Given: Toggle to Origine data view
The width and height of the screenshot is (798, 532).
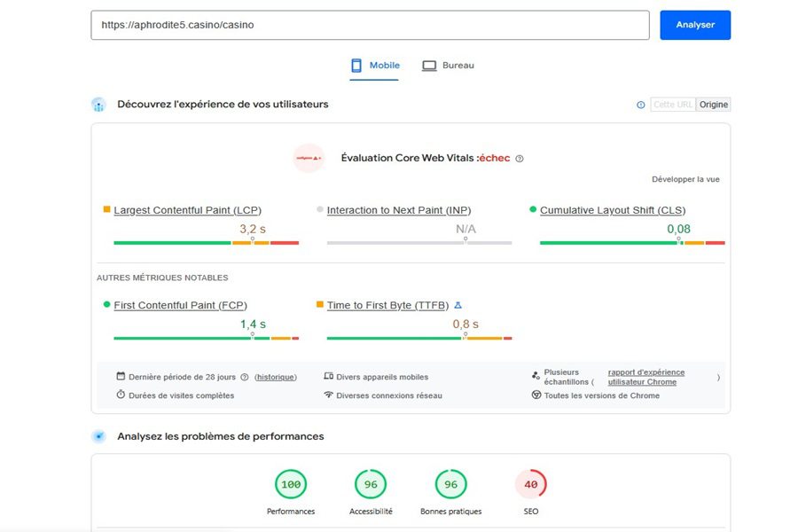Looking at the screenshot, I should (713, 105).
